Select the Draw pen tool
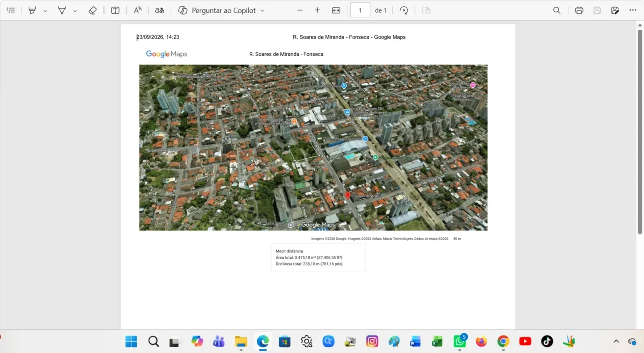644x353 pixels. [62, 10]
